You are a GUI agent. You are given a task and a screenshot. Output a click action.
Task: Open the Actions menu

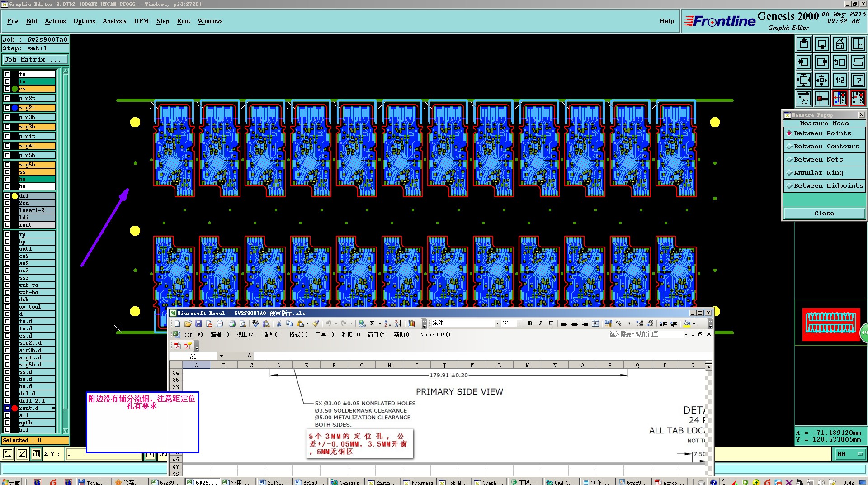tap(55, 21)
